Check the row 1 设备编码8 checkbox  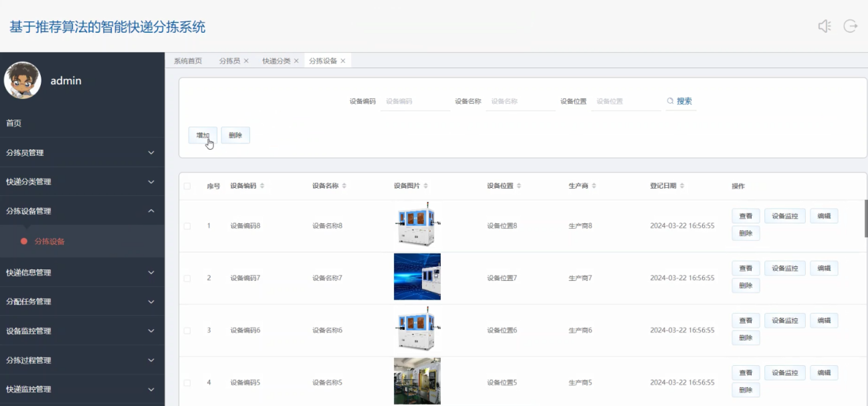coord(187,226)
